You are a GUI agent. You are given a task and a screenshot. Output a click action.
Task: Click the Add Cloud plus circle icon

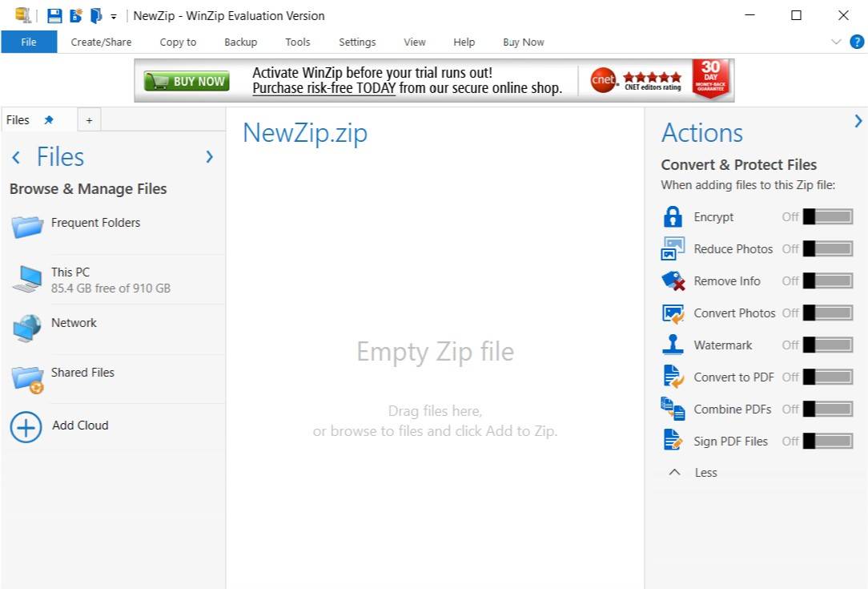[x=26, y=427]
